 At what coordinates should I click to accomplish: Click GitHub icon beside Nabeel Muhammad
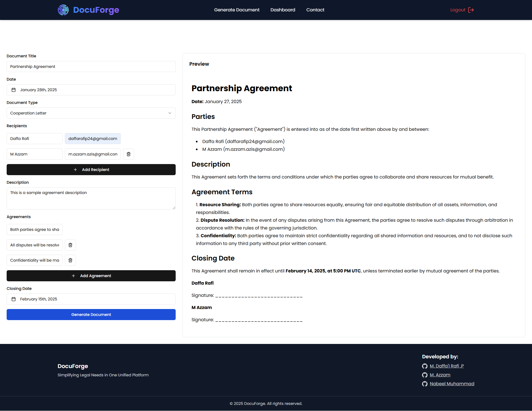[x=425, y=384]
